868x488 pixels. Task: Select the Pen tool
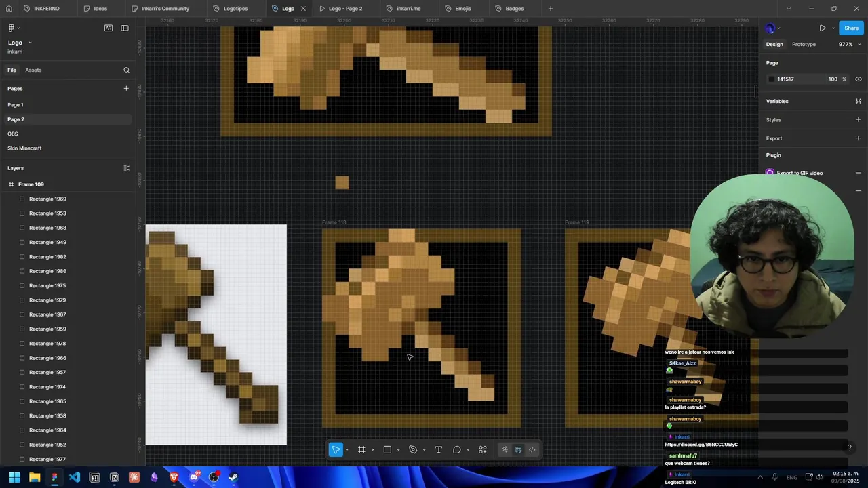tap(413, 450)
